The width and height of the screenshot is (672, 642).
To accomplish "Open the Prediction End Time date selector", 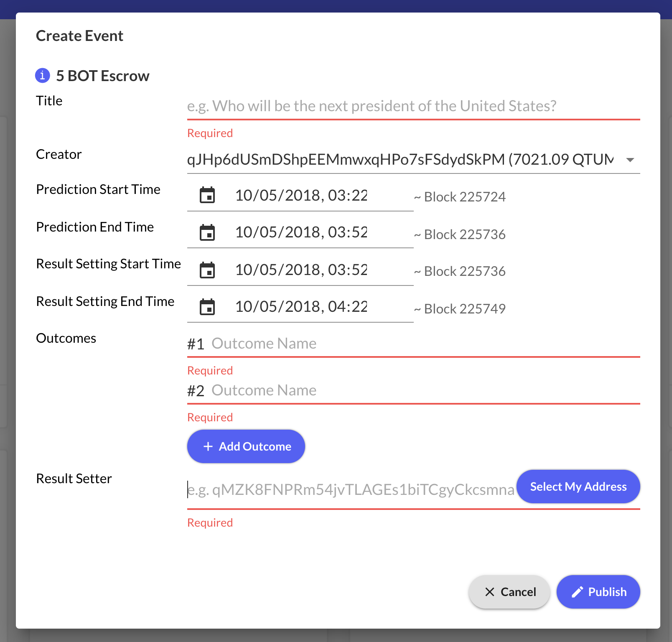I will [x=301, y=232].
